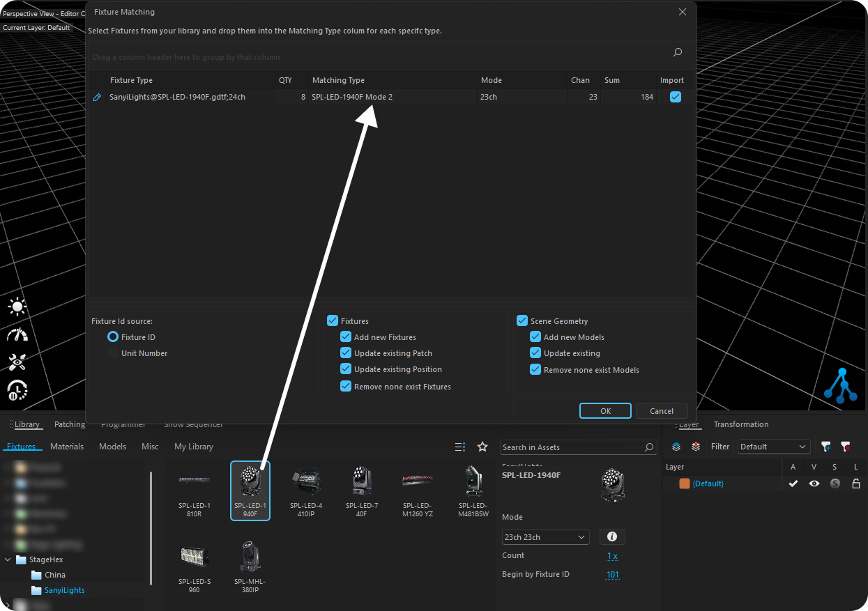This screenshot has height=611, width=868.
Task: Open fixture info with the 'i' button
Action: pos(612,536)
